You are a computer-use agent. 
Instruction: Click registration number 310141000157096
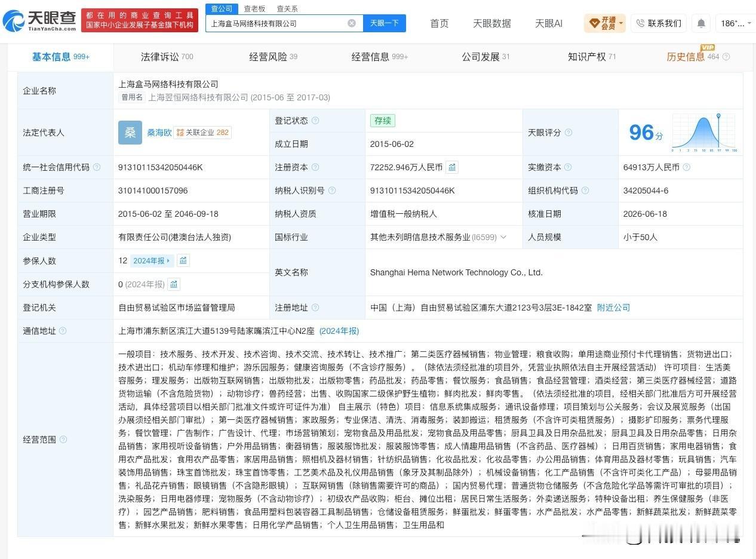click(x=153, y=191)
